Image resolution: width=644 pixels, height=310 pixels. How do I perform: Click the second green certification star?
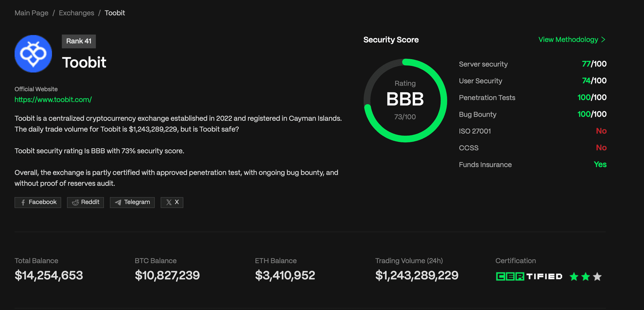586,277
